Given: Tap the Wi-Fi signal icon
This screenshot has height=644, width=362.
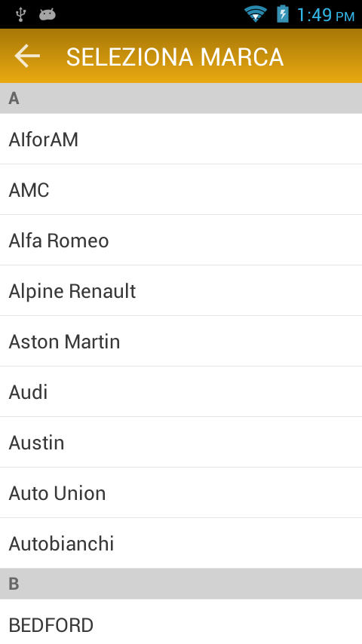Looking at the screenshot, I should (x=255, y=14).
